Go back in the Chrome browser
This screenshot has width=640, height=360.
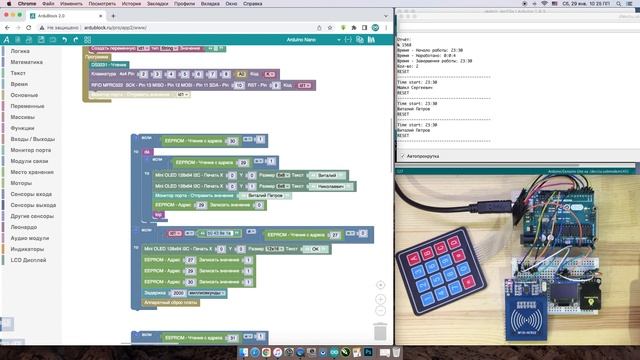(7, 28)
